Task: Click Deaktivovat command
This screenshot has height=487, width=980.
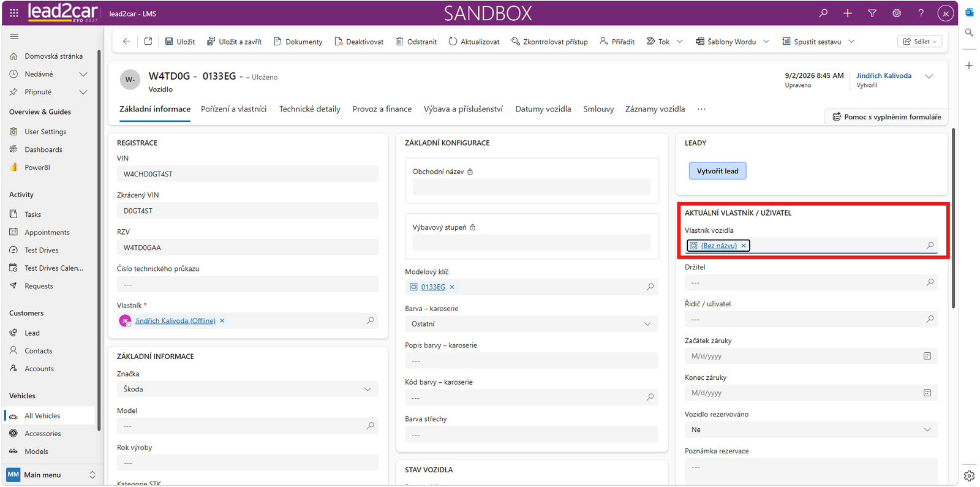Action: coord(359,42)
